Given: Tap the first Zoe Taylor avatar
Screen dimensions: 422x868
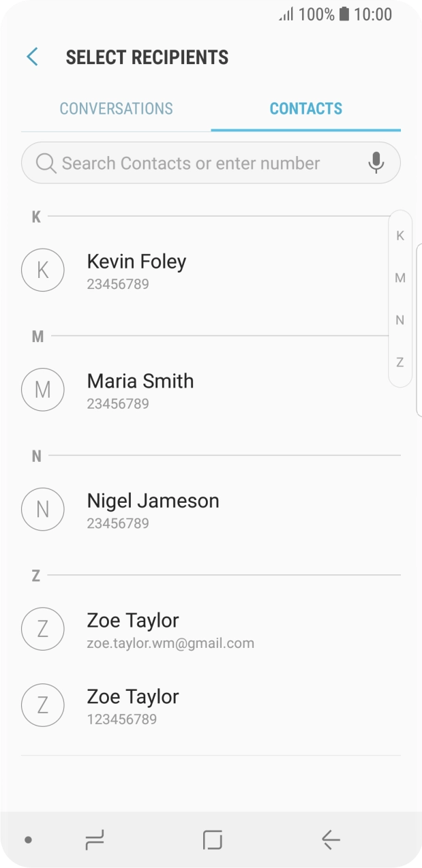Looking at the screenshot, I should [42, 629].
